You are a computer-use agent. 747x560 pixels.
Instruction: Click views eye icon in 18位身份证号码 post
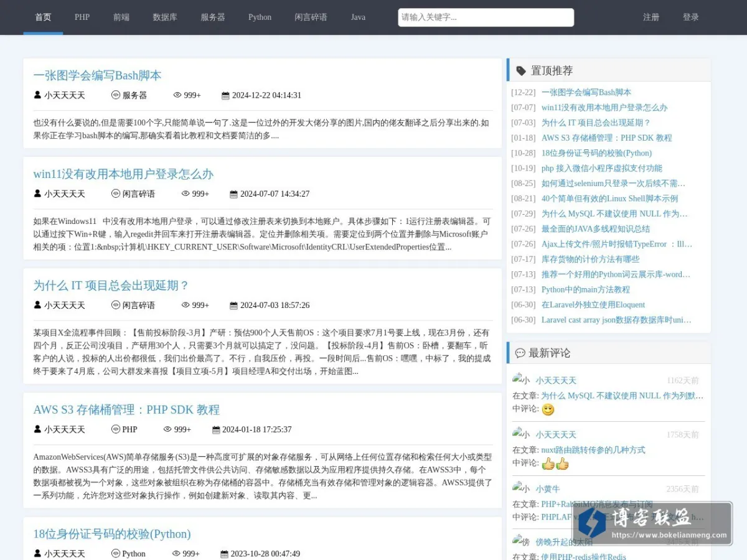click(176, 553)
